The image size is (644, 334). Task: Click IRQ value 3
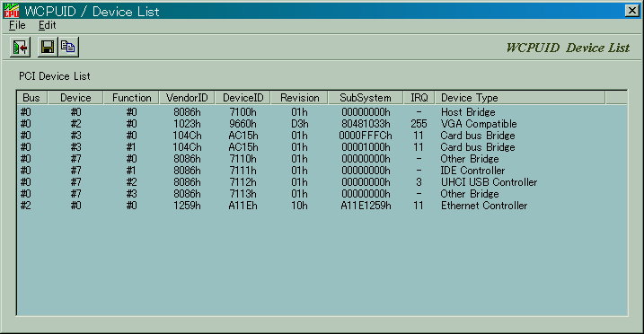tap(419, 181)
